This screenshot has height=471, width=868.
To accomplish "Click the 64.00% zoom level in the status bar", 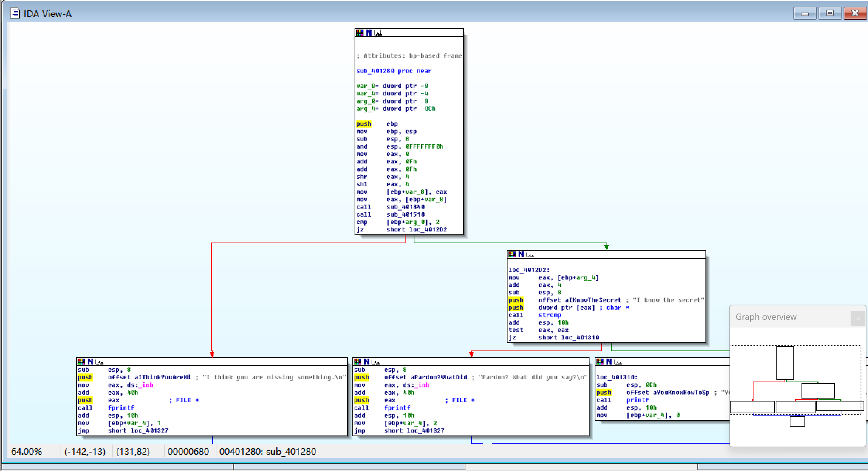I will pos(26,451).
